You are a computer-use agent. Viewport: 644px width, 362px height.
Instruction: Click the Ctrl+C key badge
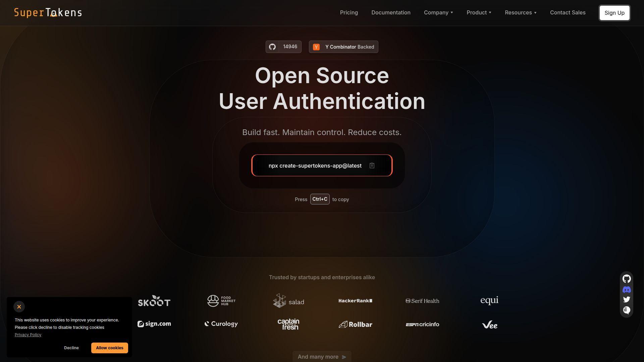(320, 199)
